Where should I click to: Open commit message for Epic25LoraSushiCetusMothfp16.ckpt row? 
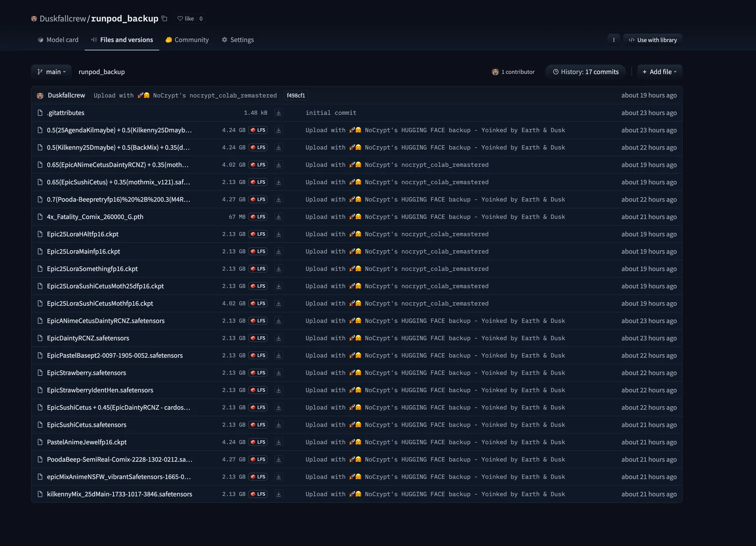point(397,303)
